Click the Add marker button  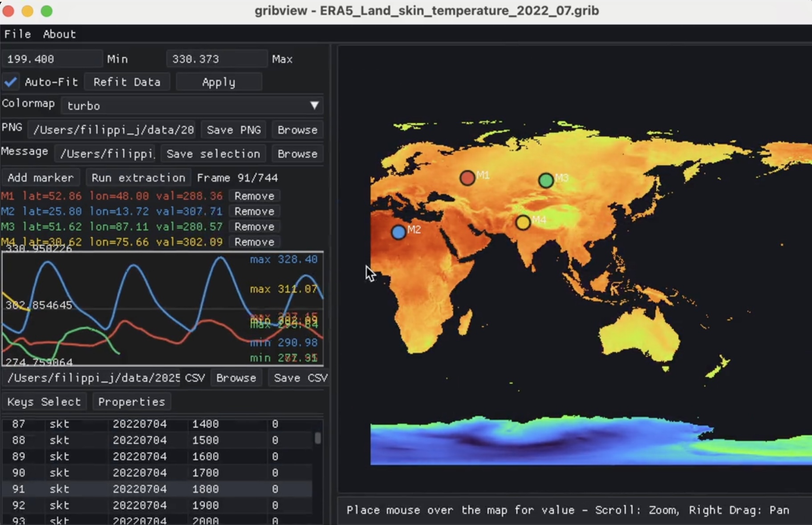pos(41,178)
